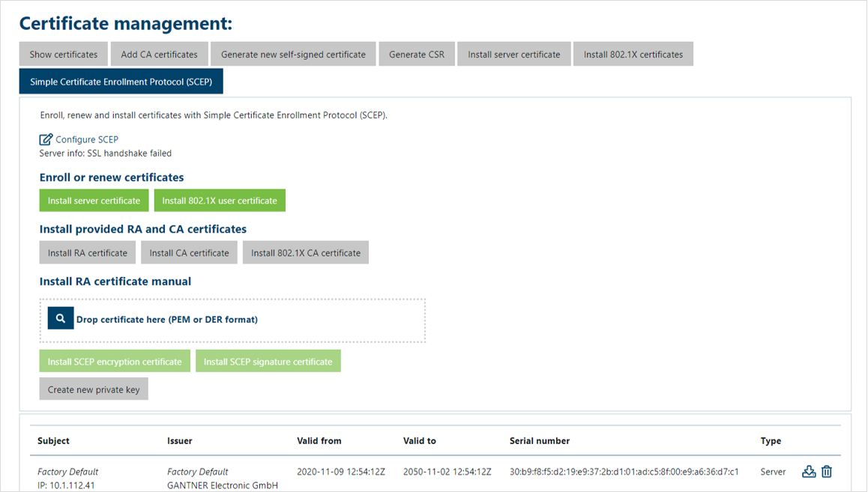Viewport: 868px width, 492px height.
Task: Click Install SCEP encryption certificate button
Action: click(x=115, y=361)
